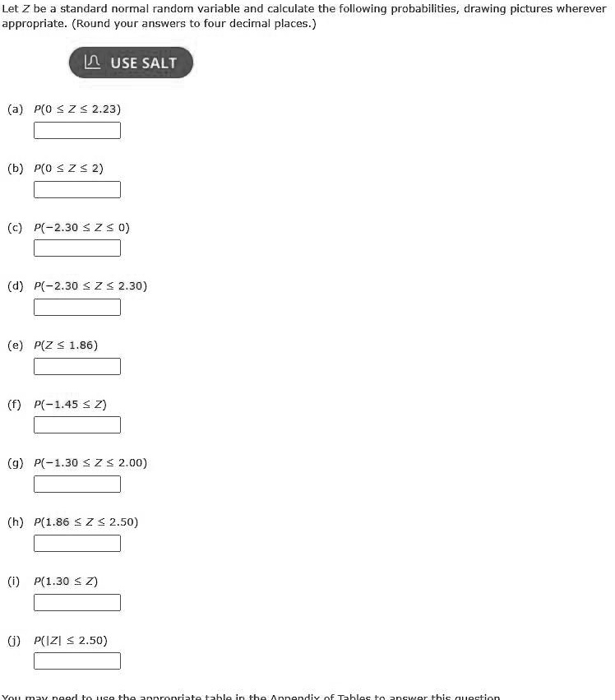
Task: Click the answer box for P(Z ≤ 1.86)
Action: click(x=77, y=367)
